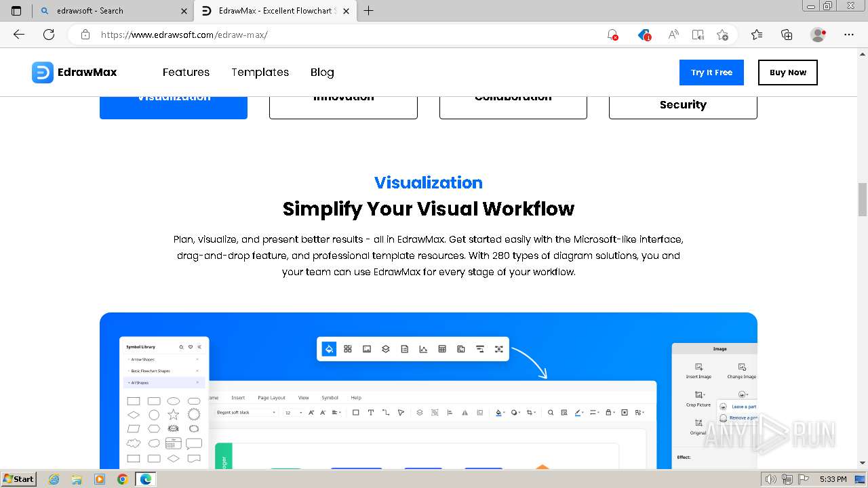Screen dimensions: 868x488
Task: Open the Collections panel
Action: [x=787, y=35]
